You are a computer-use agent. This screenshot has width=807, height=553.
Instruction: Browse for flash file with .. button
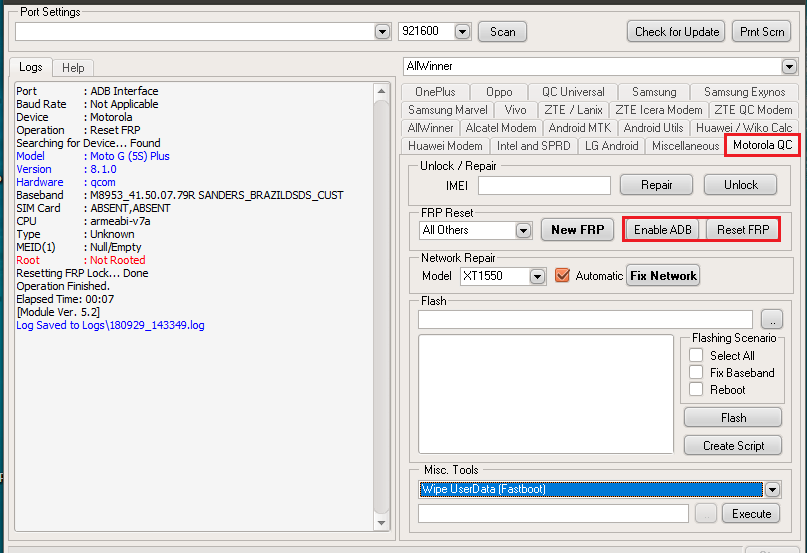point(772,320)
